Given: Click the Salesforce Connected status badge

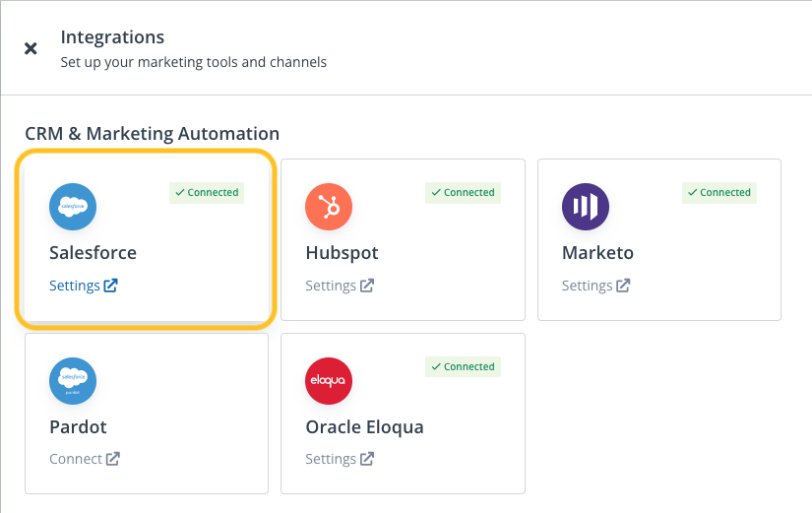Looking at the screenshot, I should (x=207, y=193).
